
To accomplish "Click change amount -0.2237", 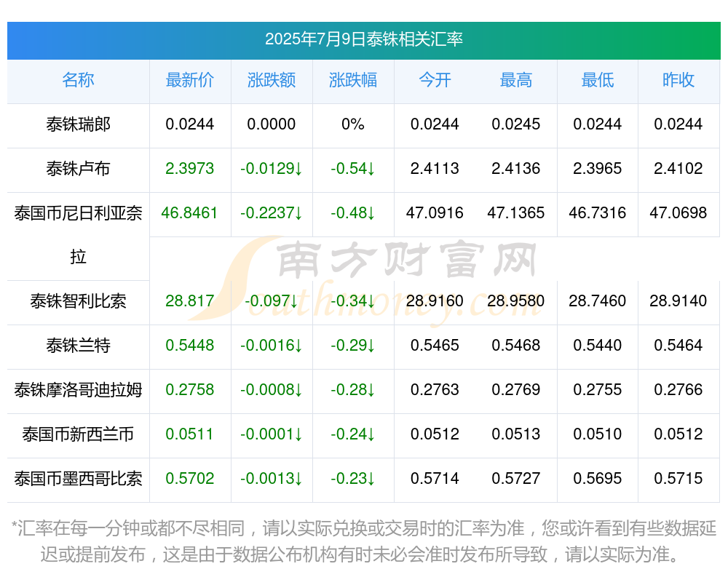I will pyautogui.click(x=271, y=213).
